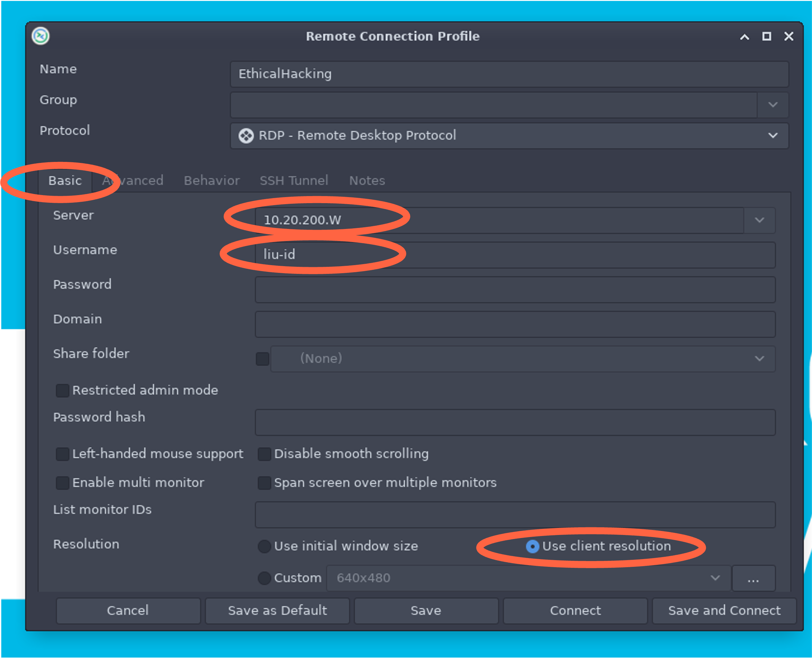Click the Username field with liu-id
The height and width of the screenshot is (659, 812).
pyautogui.click(x=515, y=255)
